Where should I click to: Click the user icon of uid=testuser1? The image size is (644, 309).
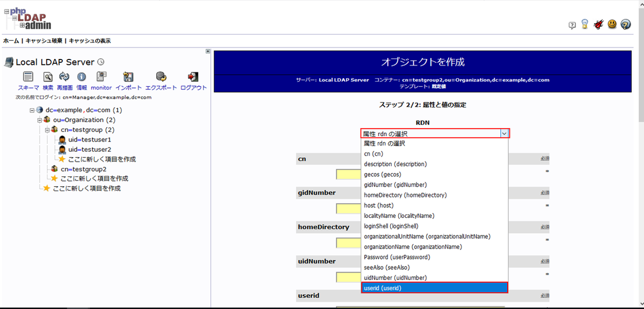pos(62,139)
